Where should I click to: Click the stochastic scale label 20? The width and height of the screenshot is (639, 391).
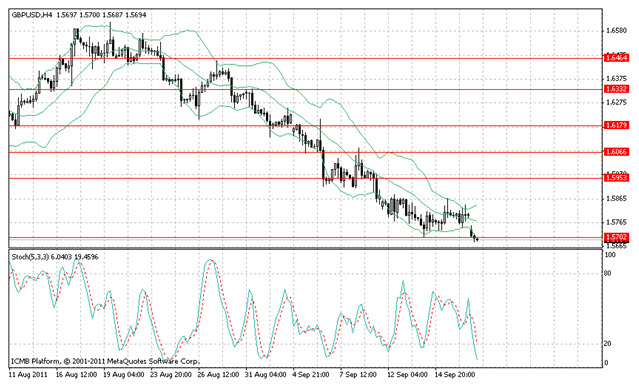[607, 344]
